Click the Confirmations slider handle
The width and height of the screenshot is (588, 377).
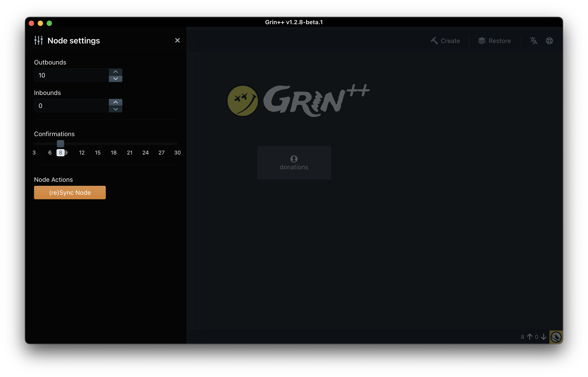click(x=61, y=144)
